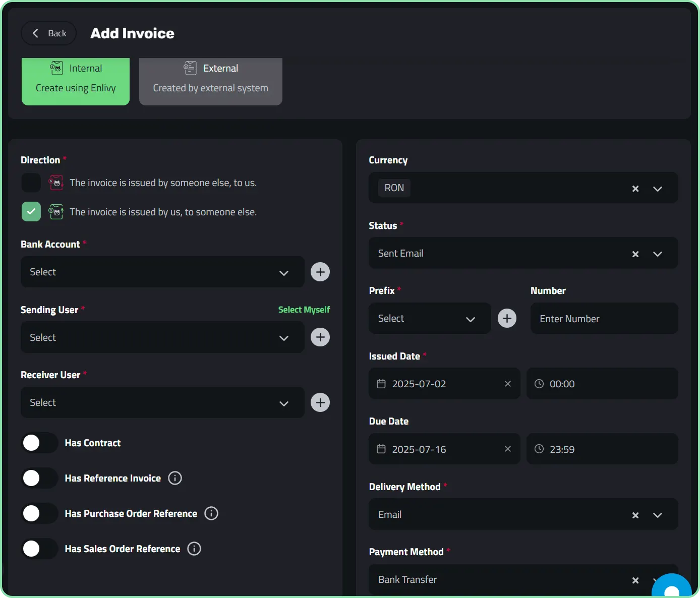Clear the RON currency selection
Viewport: 700px width, 598px height.
point(635,189)
